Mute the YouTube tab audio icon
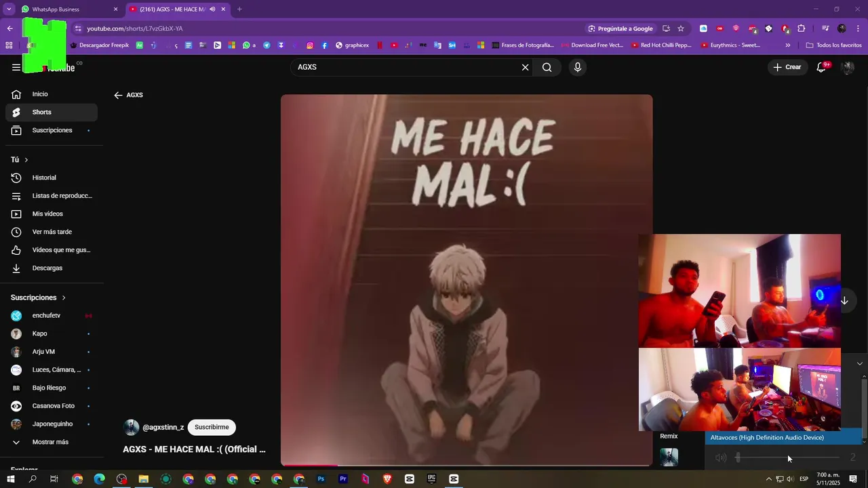868x488 pixels. pos(212,9)
